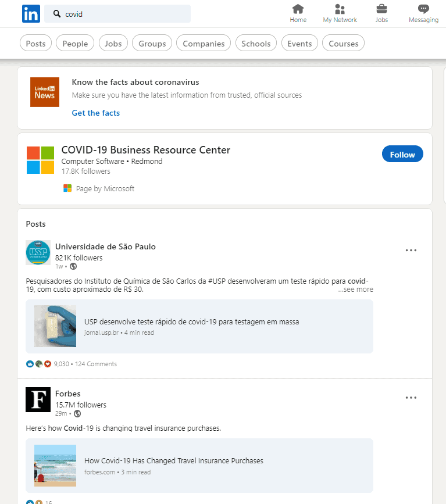Click celebrate reaction icon under USP post
The image size is (446, 504).
(x=39, y=364)
